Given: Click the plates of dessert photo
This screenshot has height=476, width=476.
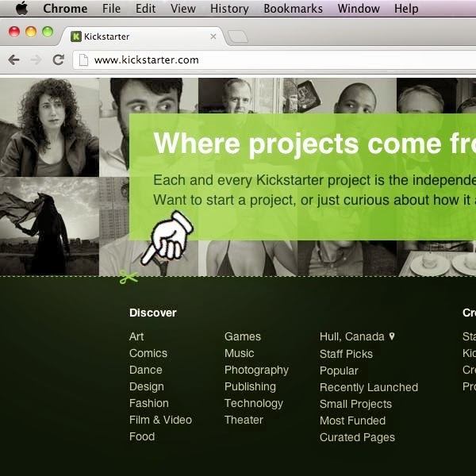Looking at the screenshot, I should pos(436,259).
